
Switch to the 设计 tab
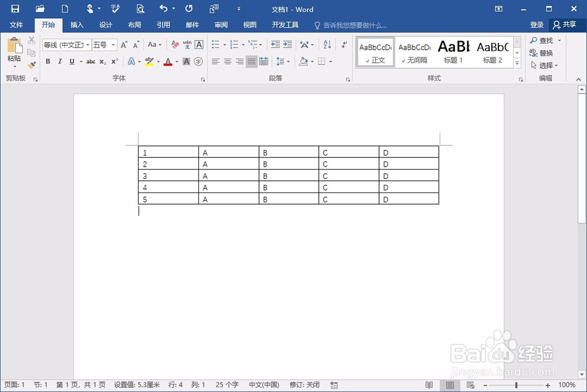[106, 25]
